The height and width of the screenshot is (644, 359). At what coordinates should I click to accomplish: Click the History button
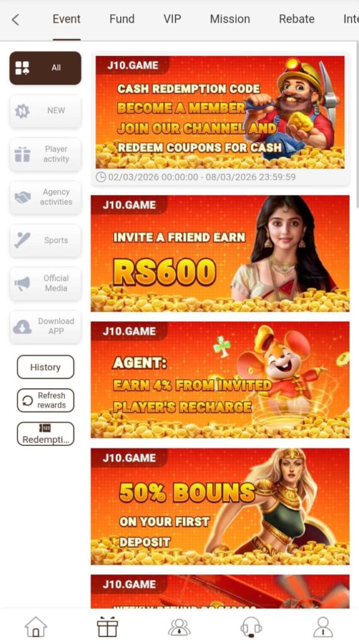pos(45,367)
